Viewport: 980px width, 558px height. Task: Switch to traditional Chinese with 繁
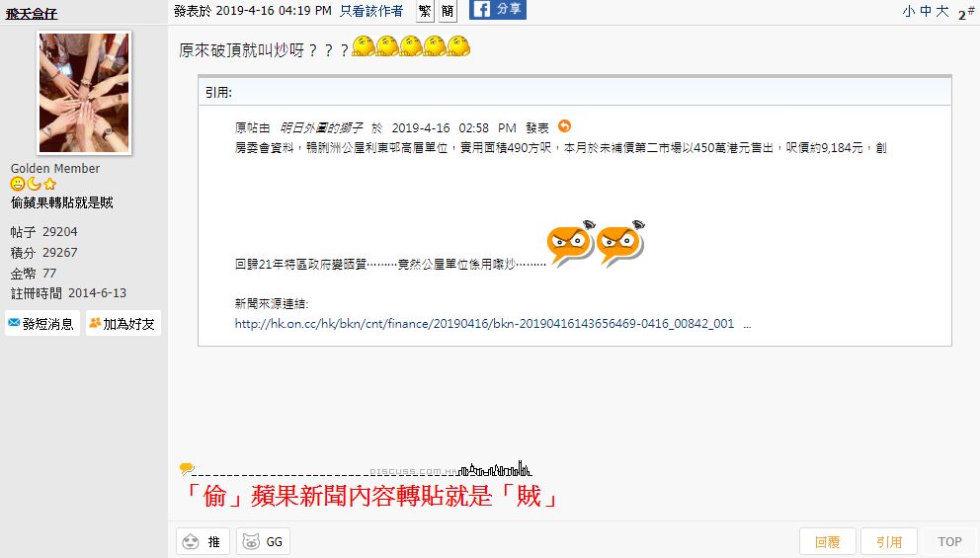pos(425,11)
